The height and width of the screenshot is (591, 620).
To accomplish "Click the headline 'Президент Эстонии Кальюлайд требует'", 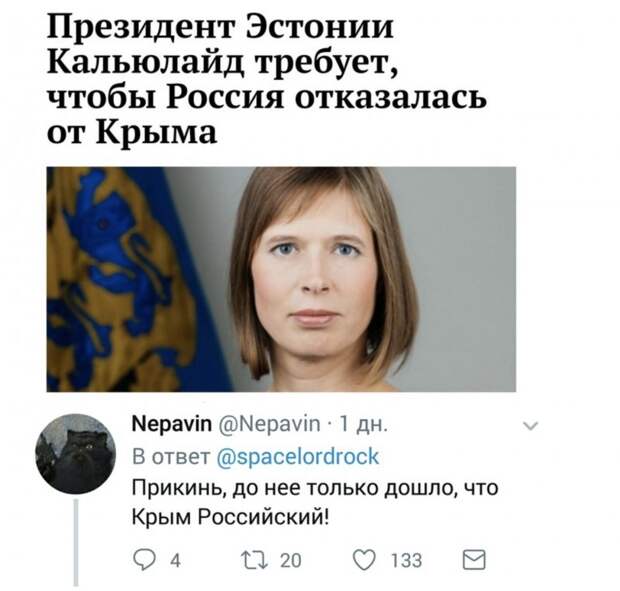I will pos(221,45).
